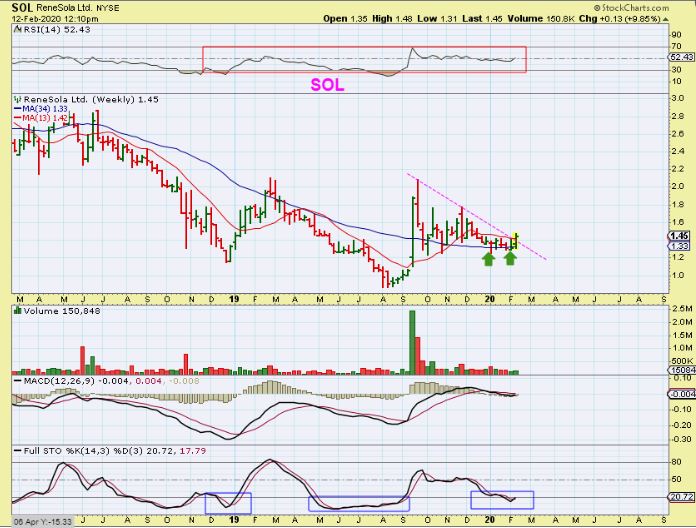The height and width of the screenshot is (528, 696).
Task: Click the SOL ticker symbol in the header
Action: (x=23, y=8)
